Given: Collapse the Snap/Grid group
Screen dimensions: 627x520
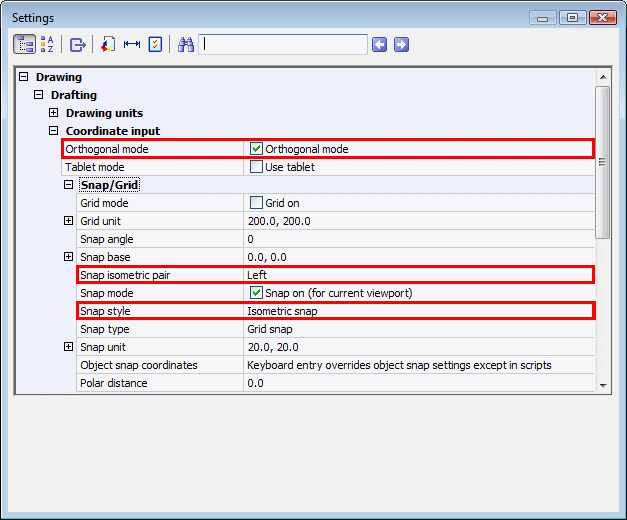Looking at the screenshot, I should click(x=69, y=185).
